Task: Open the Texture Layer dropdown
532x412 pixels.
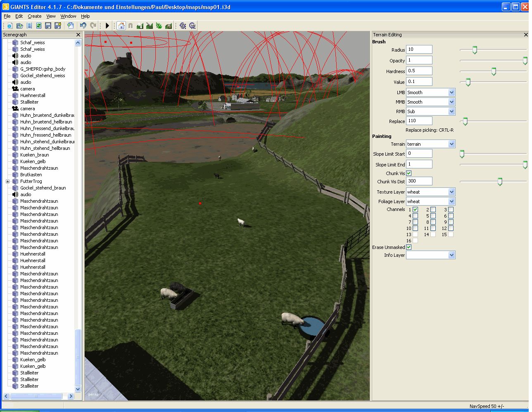Action: click(x=451, y=192)
